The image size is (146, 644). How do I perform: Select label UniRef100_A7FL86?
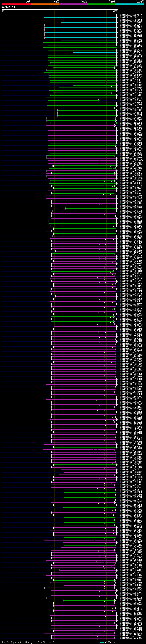pyautogui.click(x=131, y=254)
